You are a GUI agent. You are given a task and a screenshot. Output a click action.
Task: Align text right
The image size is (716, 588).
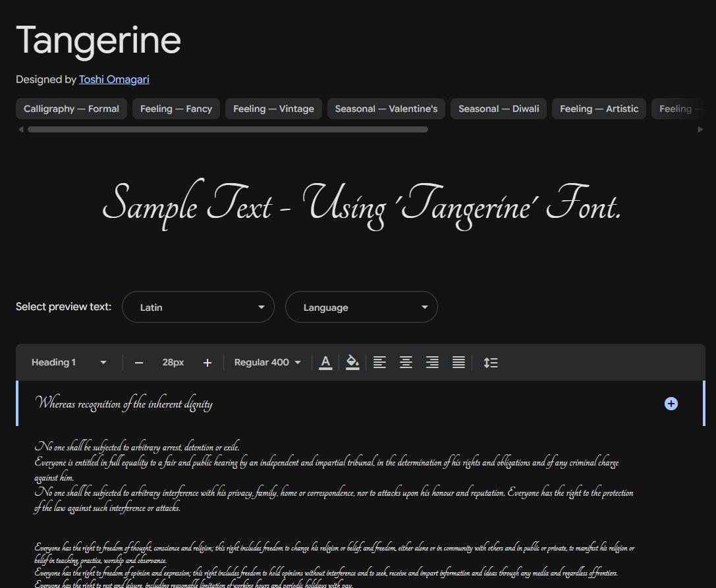tap(432, 362)
